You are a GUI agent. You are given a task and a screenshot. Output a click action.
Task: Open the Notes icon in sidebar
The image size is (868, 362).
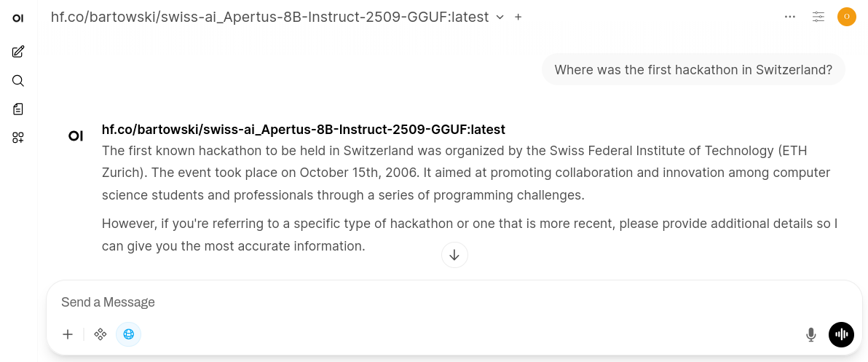(x=18, y=109)
